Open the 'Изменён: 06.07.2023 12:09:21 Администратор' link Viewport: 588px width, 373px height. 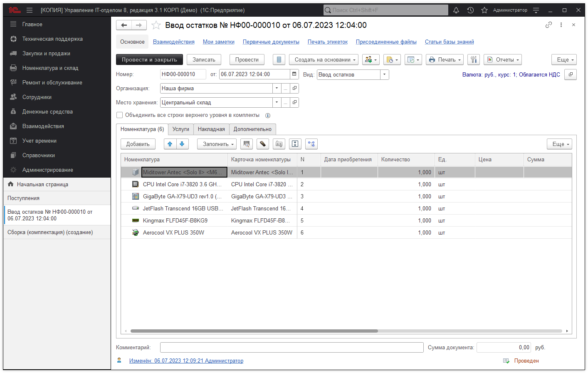pos(186,361)
